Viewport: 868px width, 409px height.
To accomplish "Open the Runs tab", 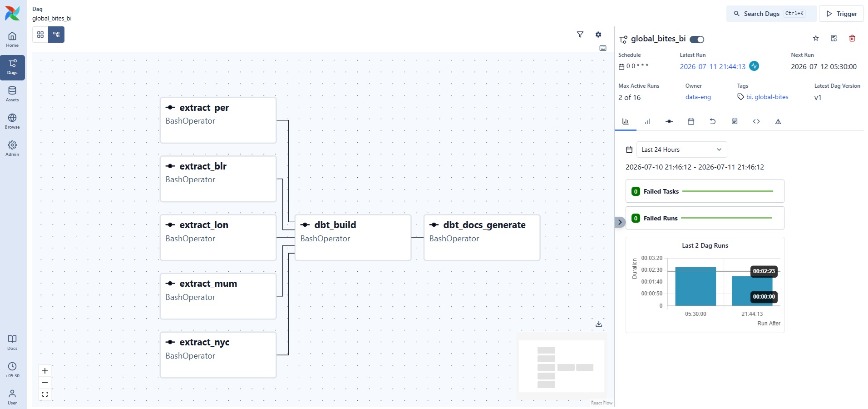I will click(647, 121).
